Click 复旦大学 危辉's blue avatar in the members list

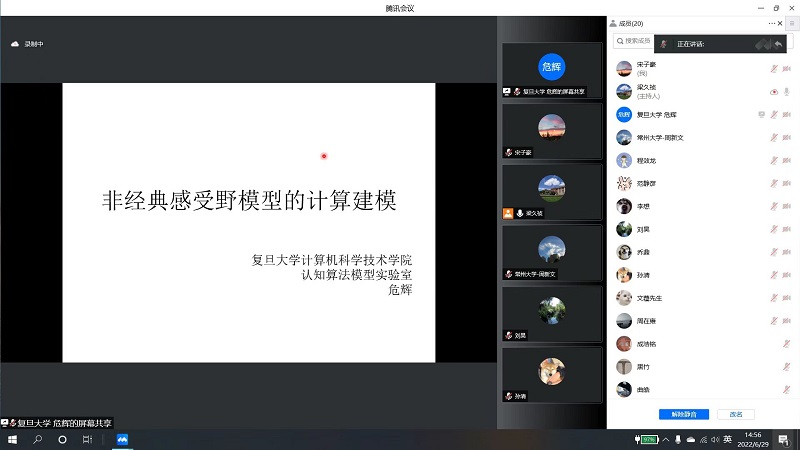pyautogui.click(x=623, y=115)
